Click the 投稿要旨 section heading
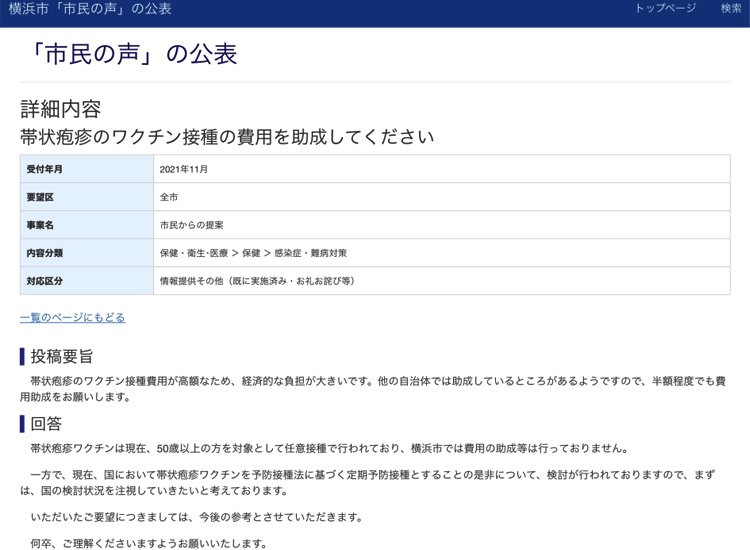 click(62, 356)
